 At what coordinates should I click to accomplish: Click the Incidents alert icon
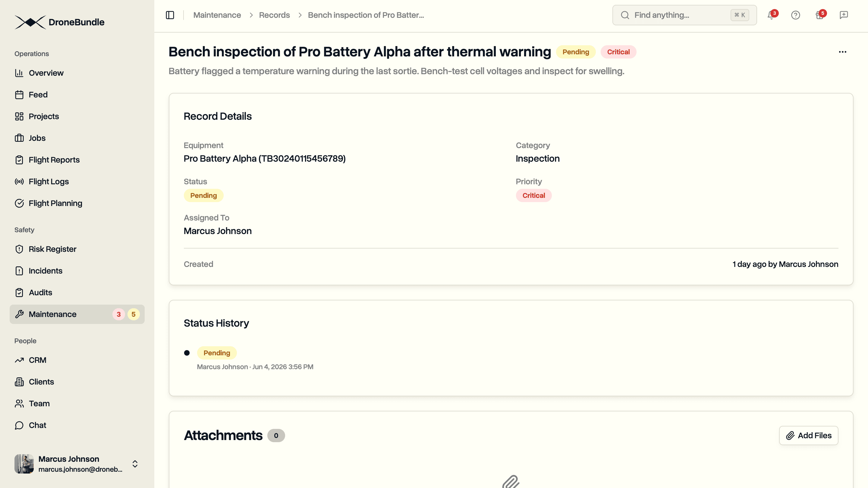point(19,271)
